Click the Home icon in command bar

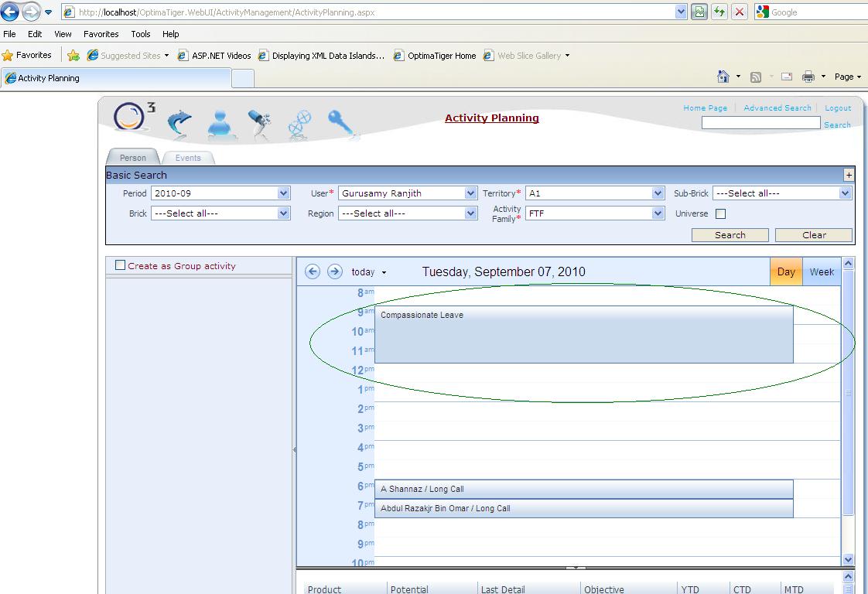pos(723,77)
